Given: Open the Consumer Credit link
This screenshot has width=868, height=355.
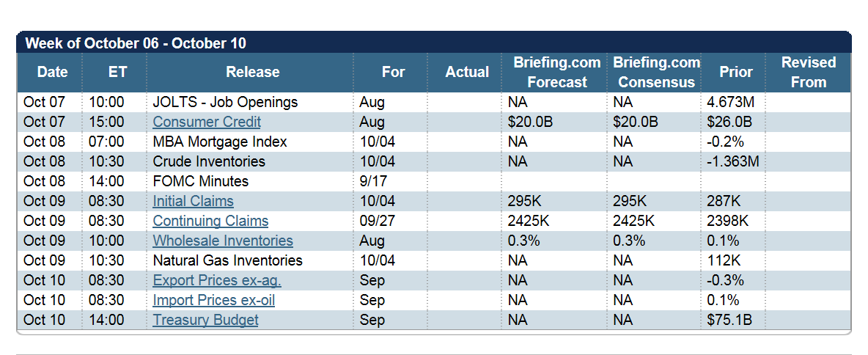Looking at the screenshot, I should point(207,122).
